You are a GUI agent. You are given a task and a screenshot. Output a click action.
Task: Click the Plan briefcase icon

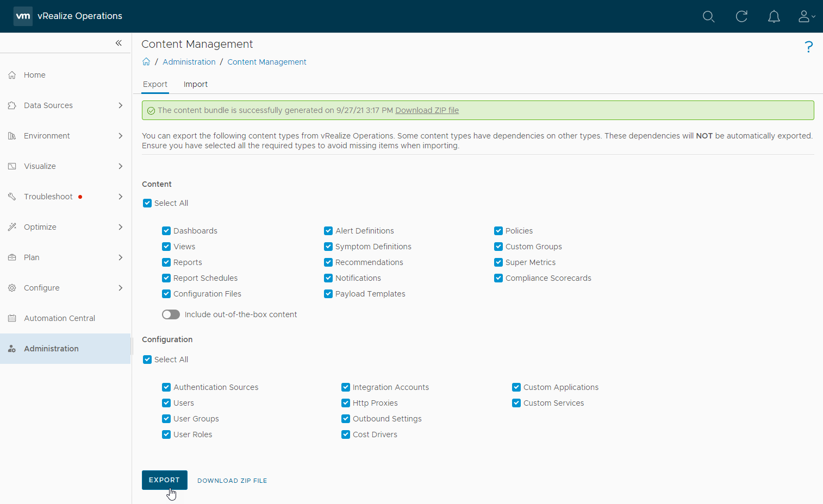point(12,257)
